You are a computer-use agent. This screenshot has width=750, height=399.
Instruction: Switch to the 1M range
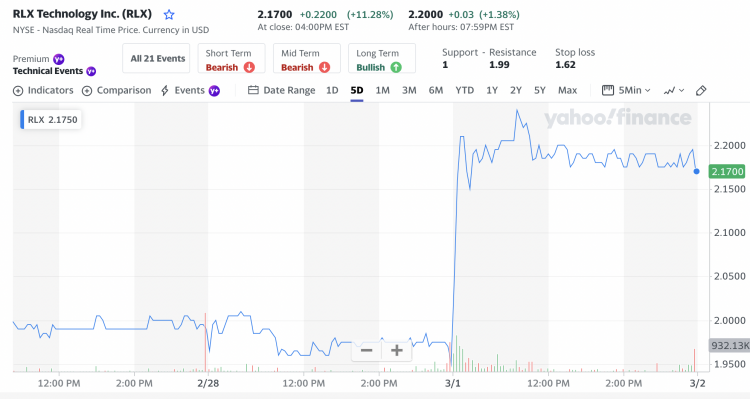(x=382, y=90)
